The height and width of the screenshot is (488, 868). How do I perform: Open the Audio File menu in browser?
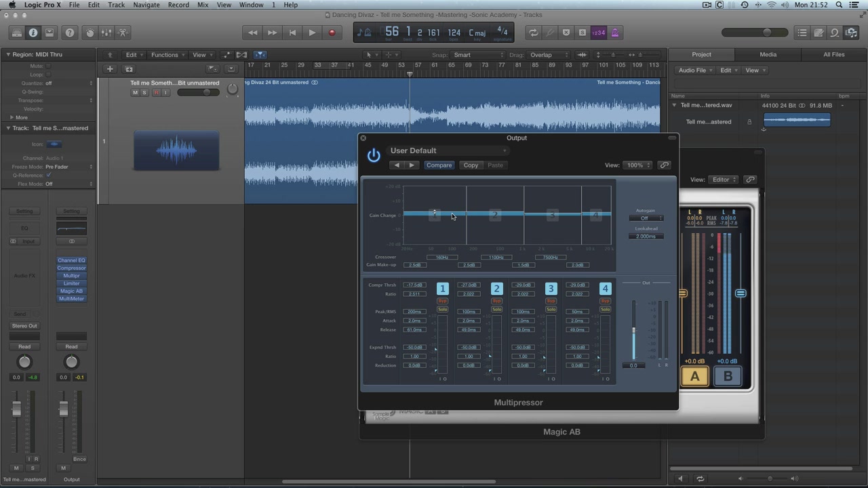point(695,70)
